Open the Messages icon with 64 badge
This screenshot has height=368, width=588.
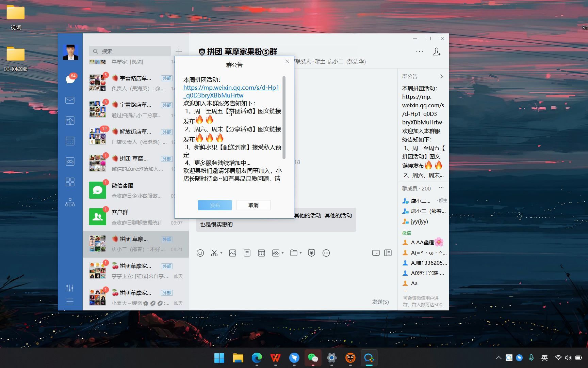pos(70,79)
